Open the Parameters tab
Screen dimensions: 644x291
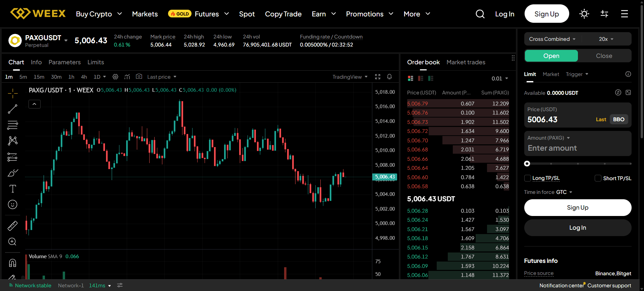pyautogui.click(x=64, y=62)
